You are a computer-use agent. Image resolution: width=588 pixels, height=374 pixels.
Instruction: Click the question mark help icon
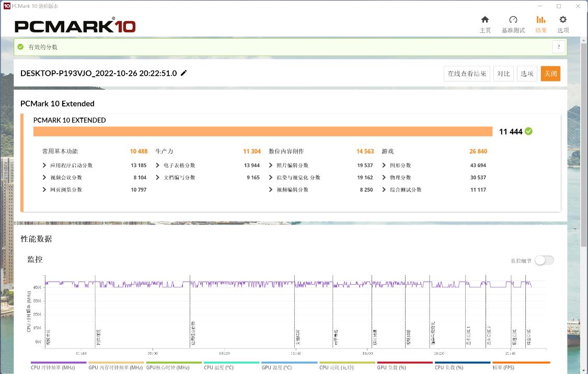click(559, 47)
